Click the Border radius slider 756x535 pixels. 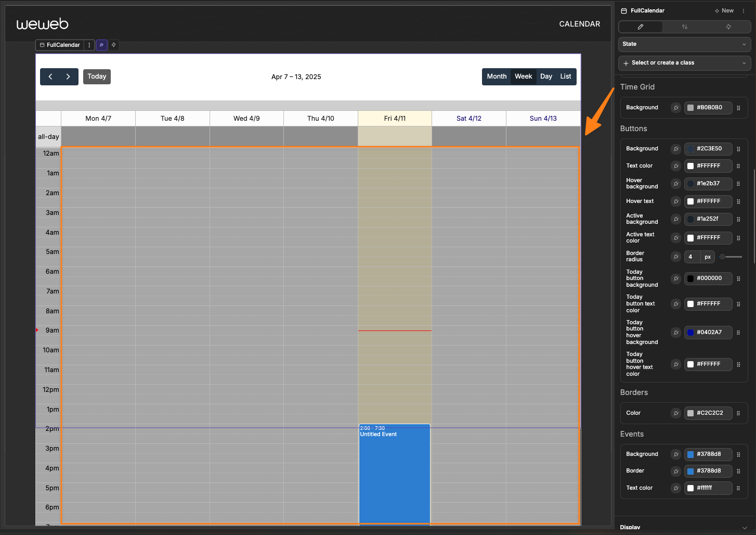click(x=731, y=257)
